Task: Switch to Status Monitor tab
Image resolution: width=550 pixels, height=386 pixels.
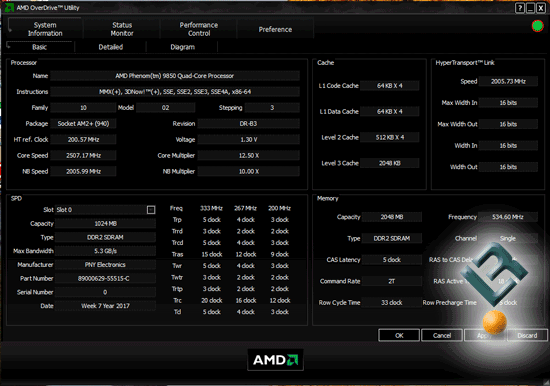Action: 122,29
